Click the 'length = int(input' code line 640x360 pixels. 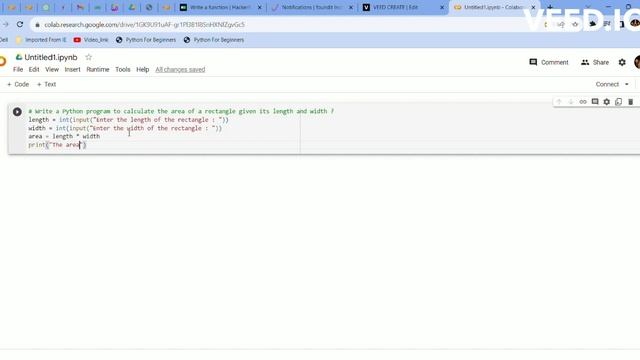(x=129, y=120)
